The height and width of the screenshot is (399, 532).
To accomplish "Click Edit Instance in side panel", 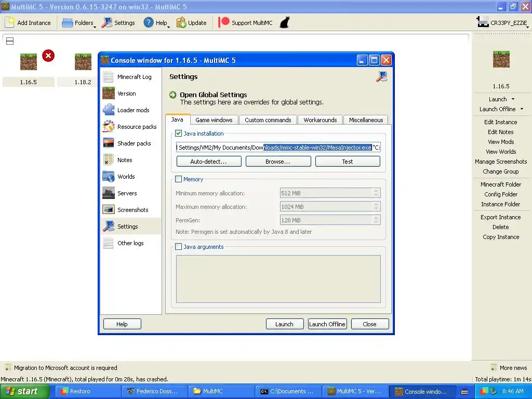I will point(500,122).
